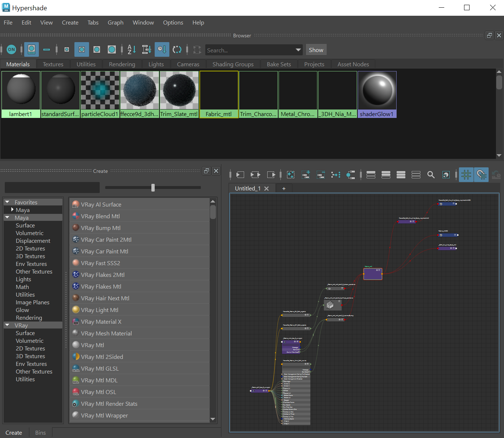504x438 pixels.
Task: Select the particleCloud1 swatch
Action: (100, 94)
